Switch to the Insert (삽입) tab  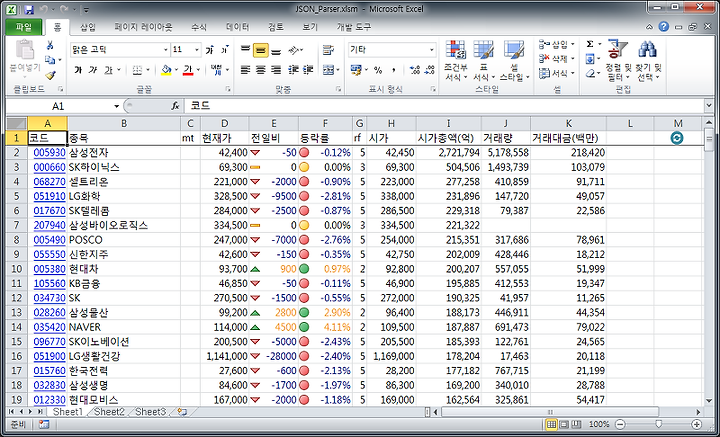(x=88, y=27)
